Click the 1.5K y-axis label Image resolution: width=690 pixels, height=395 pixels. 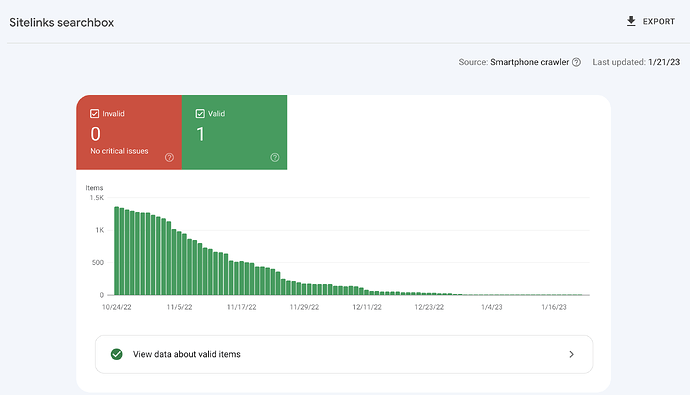(x=97, y=198)
